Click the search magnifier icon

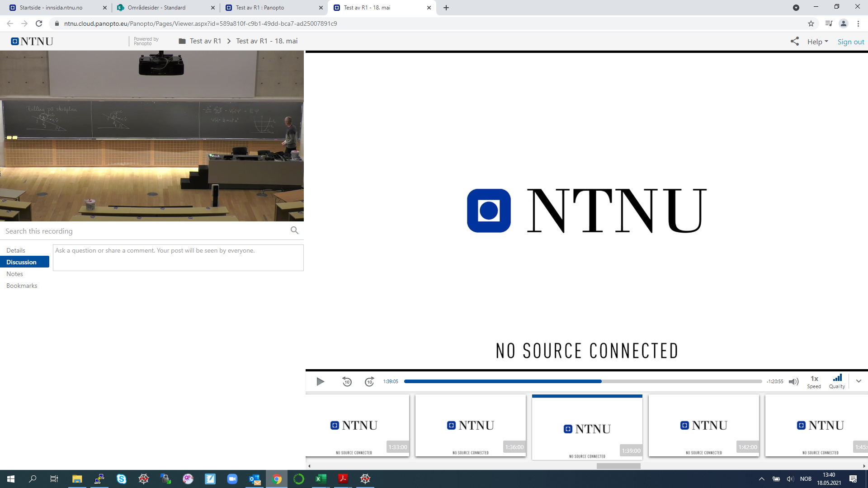[294, 230]
